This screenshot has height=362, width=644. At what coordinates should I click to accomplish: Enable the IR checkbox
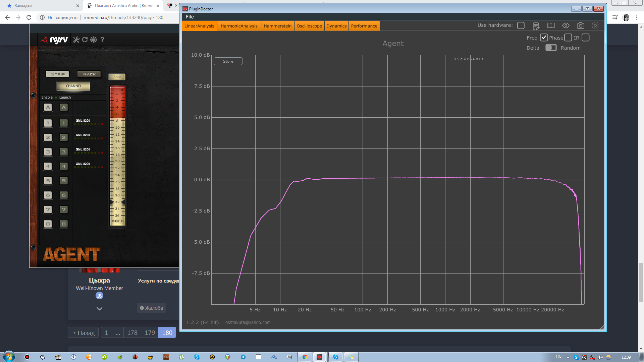[x=586, y=38]
